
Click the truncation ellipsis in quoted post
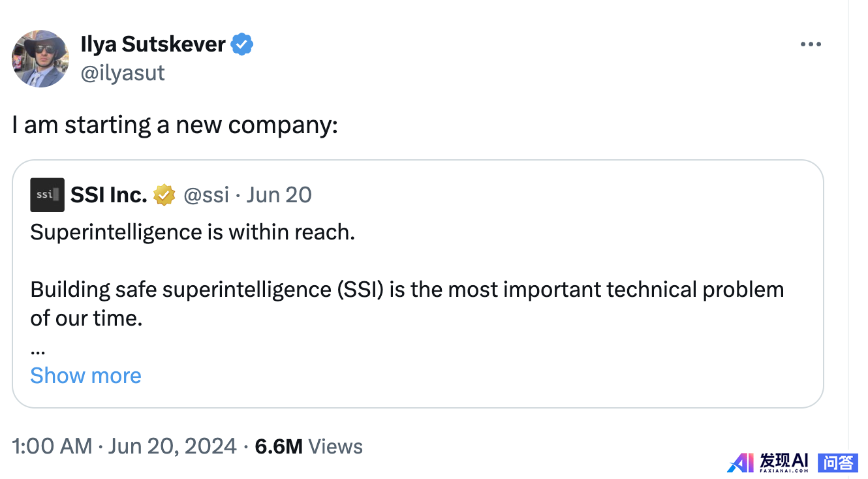[37, 351]
